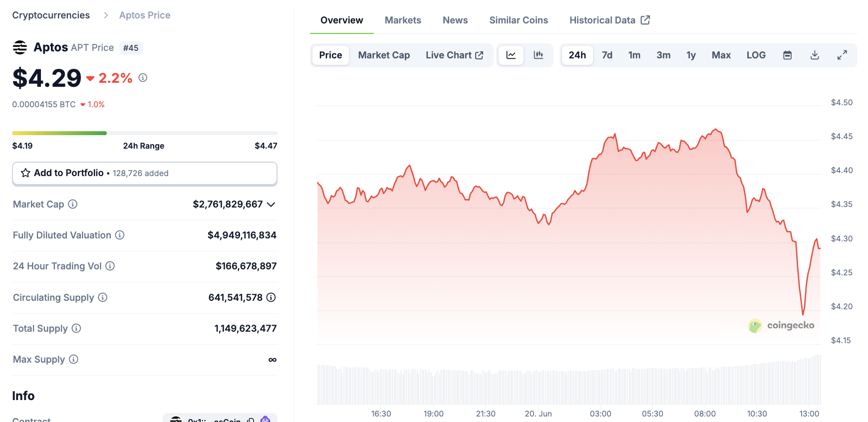Go to Cryptocurrencies breadcrumb link
Screen dimensions: 868x422
[51, 15]
